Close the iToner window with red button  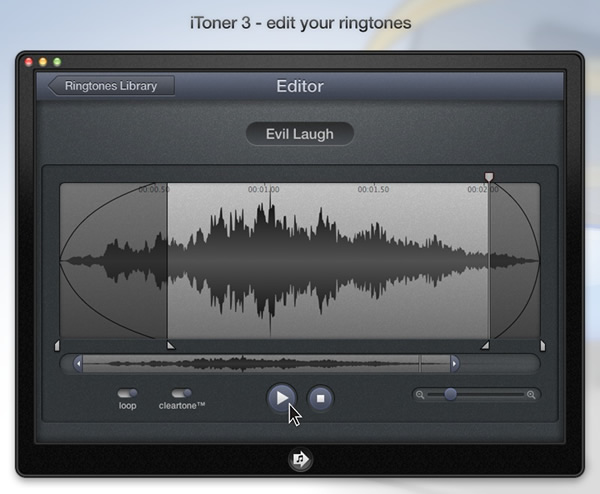pos(29,62)
